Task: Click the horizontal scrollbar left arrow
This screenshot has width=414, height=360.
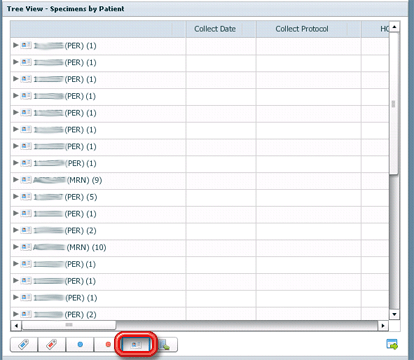Action: 16,325
